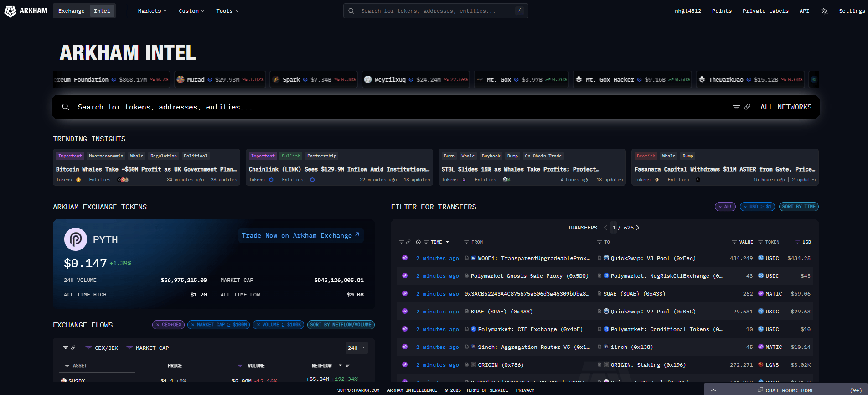The width and height of the screenshot is (868, 395).
Task: Click the Murad avatar in the ticker
Action: click(x=181, y=79)
